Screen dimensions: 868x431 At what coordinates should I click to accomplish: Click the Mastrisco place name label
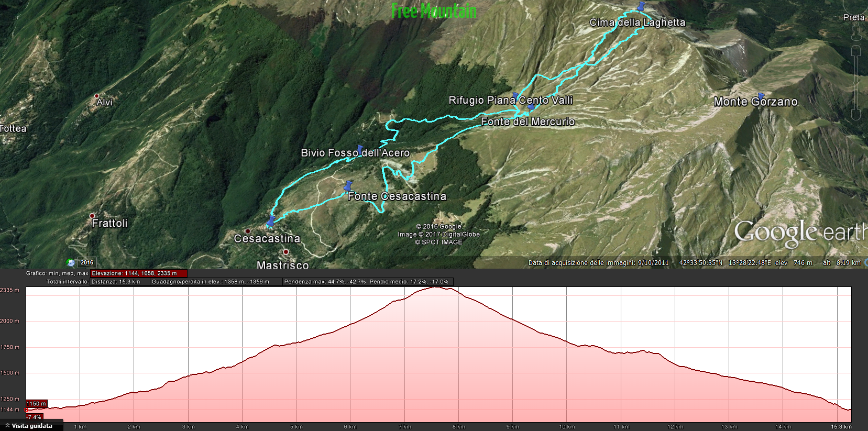283,265
